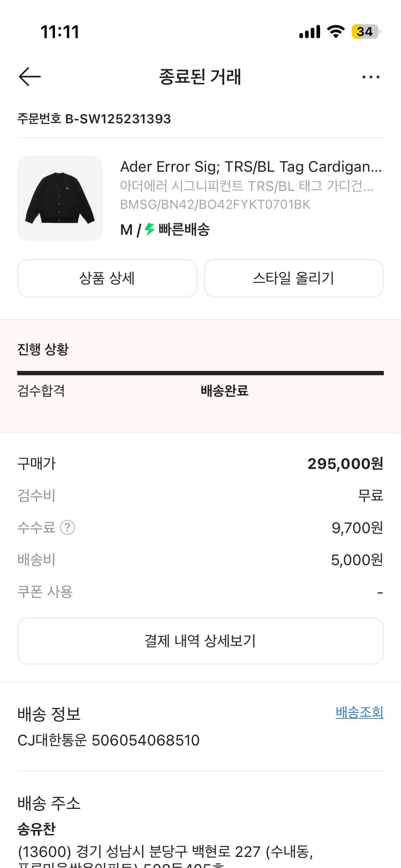Tap 스타일 올리기 to post a style

point(293,278)
